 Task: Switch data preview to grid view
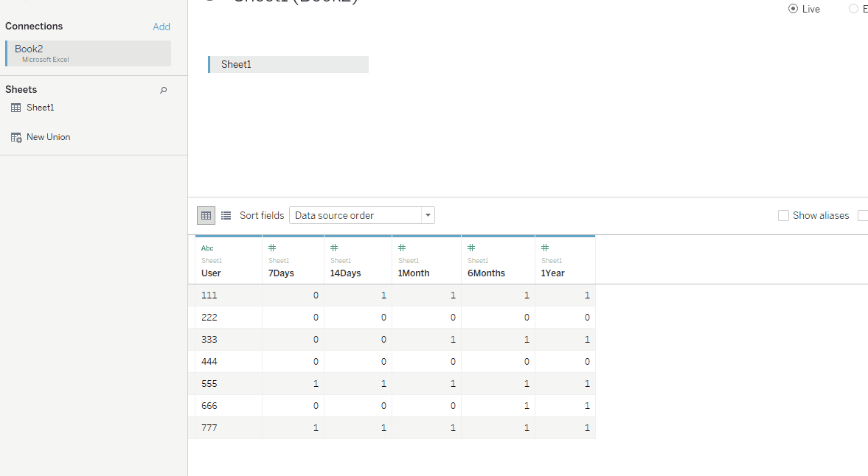click(206, 215)
